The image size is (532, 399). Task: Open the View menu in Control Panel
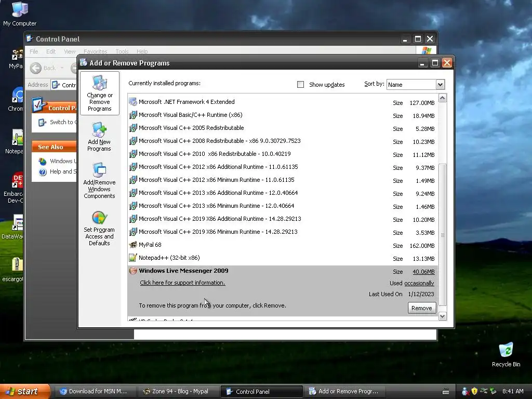coord(70,51)
